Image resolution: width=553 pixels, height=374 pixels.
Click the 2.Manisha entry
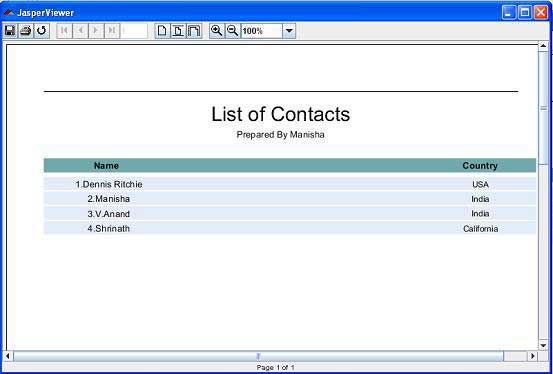pyautogui.click(x=109, y=199)
